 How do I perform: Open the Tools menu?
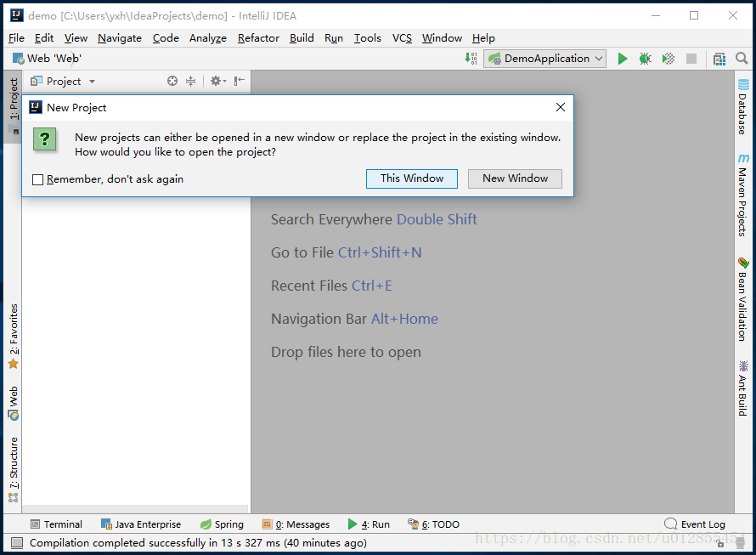coord(368,38)
